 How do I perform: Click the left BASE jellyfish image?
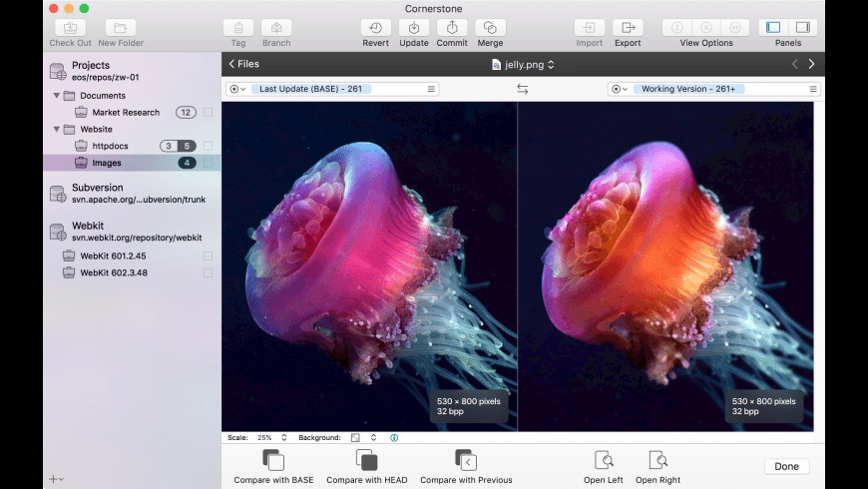point(369,265)
